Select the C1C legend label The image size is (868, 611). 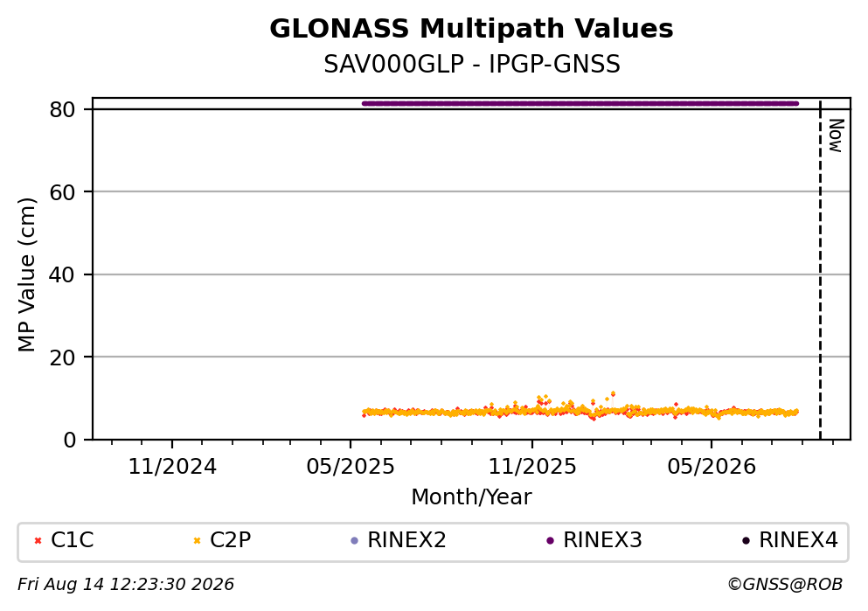click(x=72, y=540)
